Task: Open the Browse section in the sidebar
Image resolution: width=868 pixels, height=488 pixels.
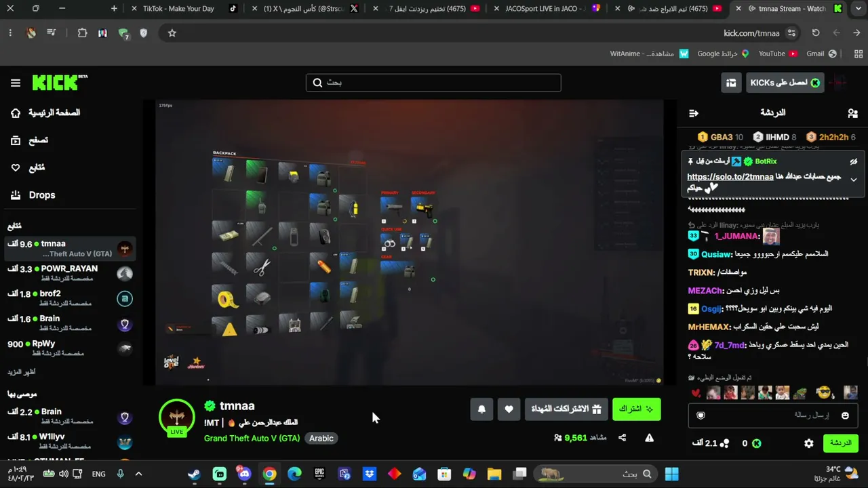Action: pos(29,140)
